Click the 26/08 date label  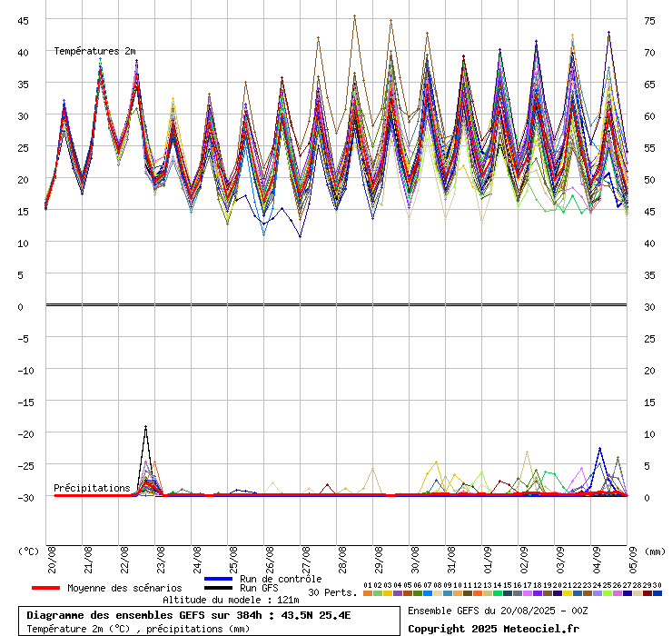pyautogui.click(x=270, y=560)
